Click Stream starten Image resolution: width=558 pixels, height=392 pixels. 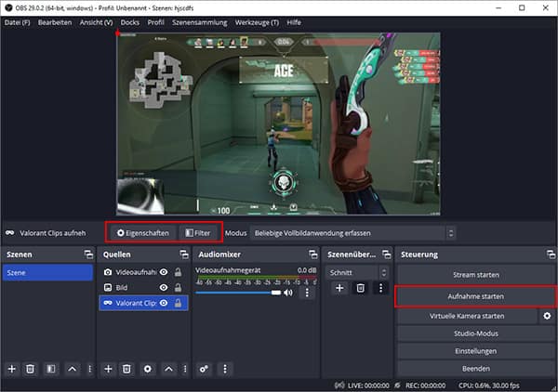476,275
